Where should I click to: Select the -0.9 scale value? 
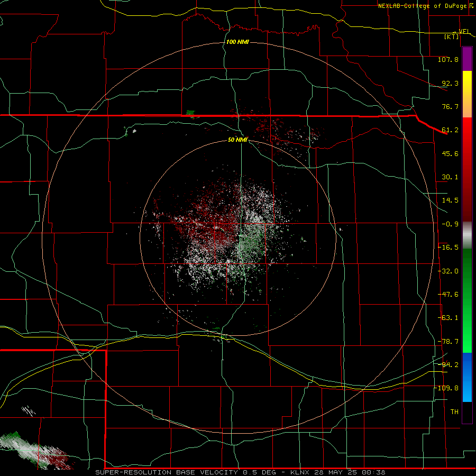pos(450,224)
